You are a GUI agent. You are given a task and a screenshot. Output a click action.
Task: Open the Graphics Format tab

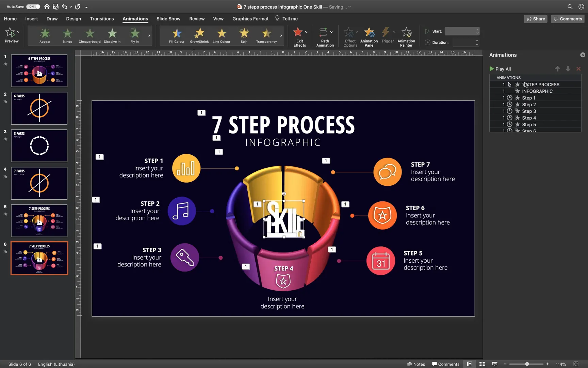click(x=250, y=19)
